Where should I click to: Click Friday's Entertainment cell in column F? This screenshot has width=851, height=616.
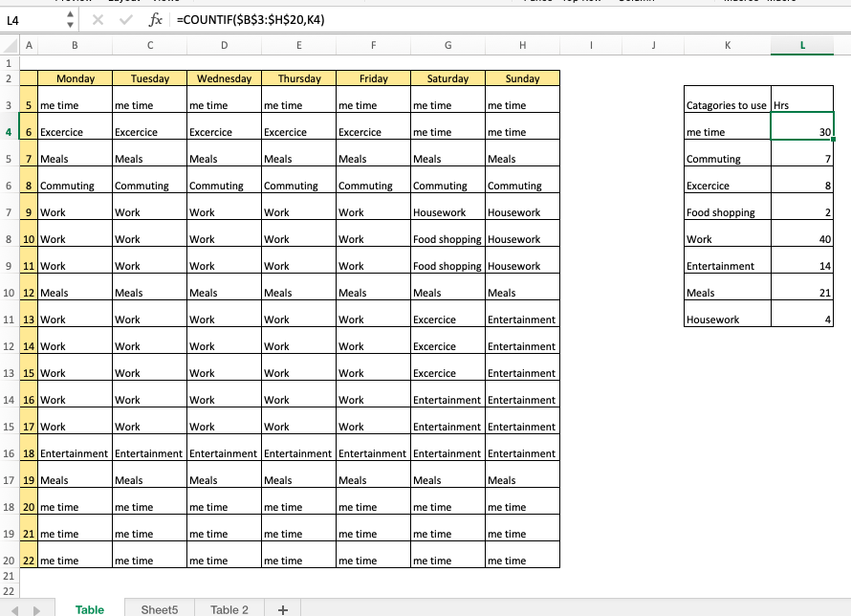(x=374, y=448)
